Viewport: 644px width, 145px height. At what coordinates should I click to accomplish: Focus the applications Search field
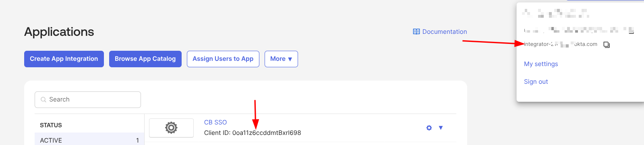coord(88,99)
